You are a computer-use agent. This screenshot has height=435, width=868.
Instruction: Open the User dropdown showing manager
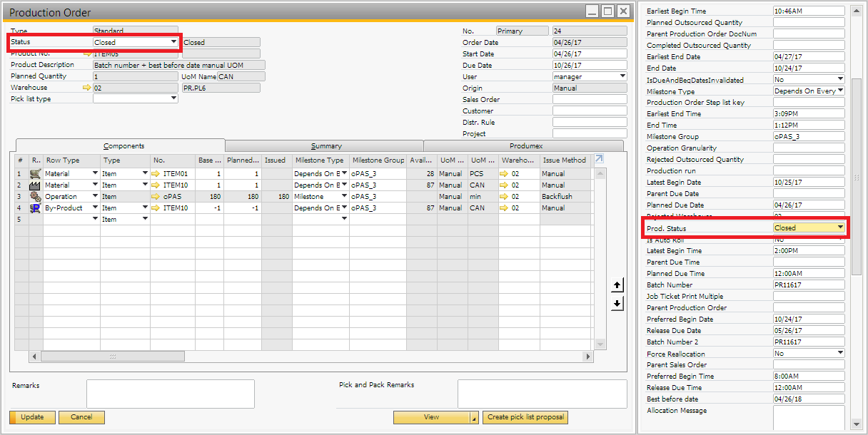tap(622, 76)
